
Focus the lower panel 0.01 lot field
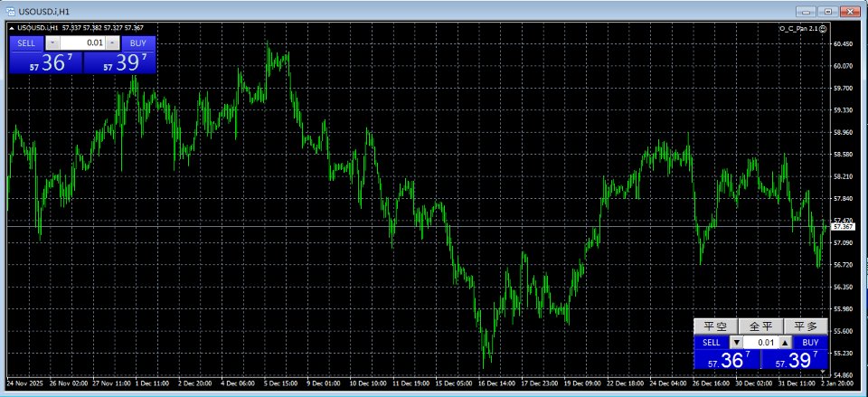tap(760, 342)
